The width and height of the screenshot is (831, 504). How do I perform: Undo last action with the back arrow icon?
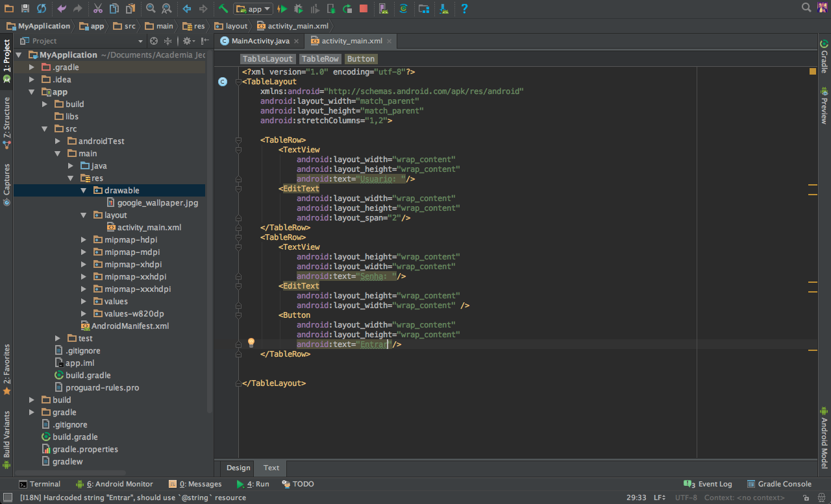63,8
